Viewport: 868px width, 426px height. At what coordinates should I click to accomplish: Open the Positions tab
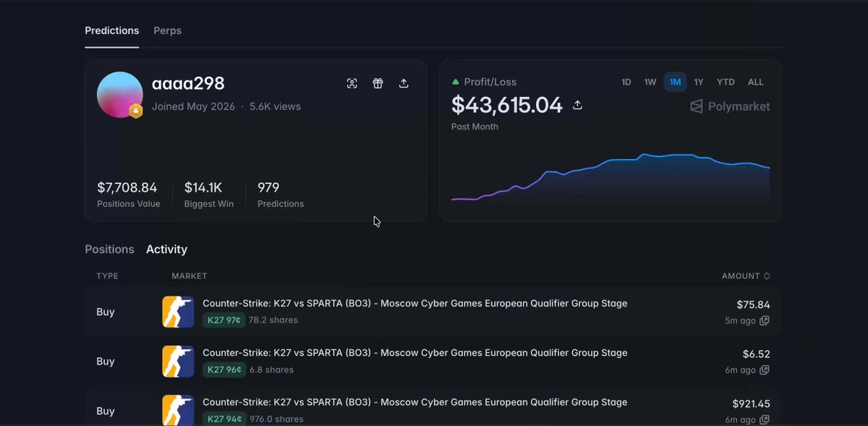[x=110, y=250]
